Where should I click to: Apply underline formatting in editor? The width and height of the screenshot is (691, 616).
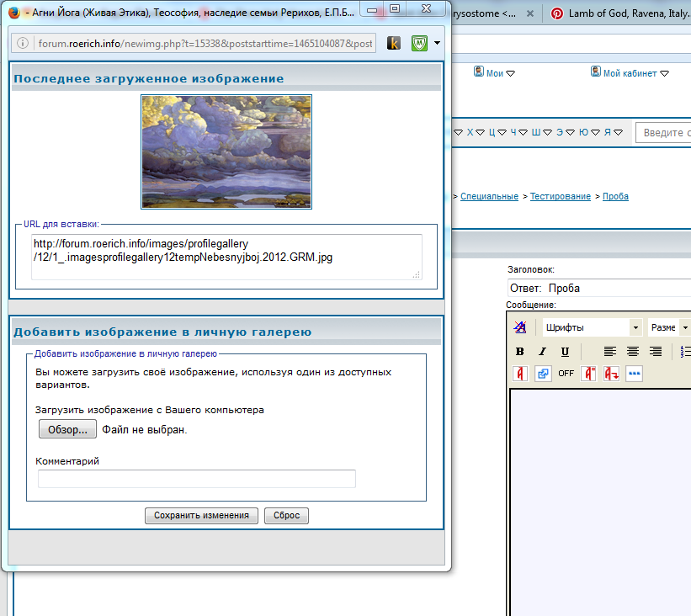point(565,352)
